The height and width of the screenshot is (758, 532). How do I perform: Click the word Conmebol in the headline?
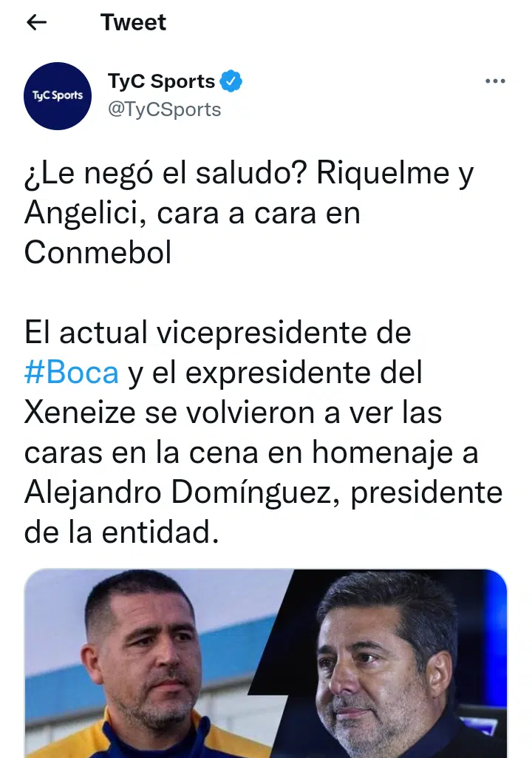coord(98,253)
